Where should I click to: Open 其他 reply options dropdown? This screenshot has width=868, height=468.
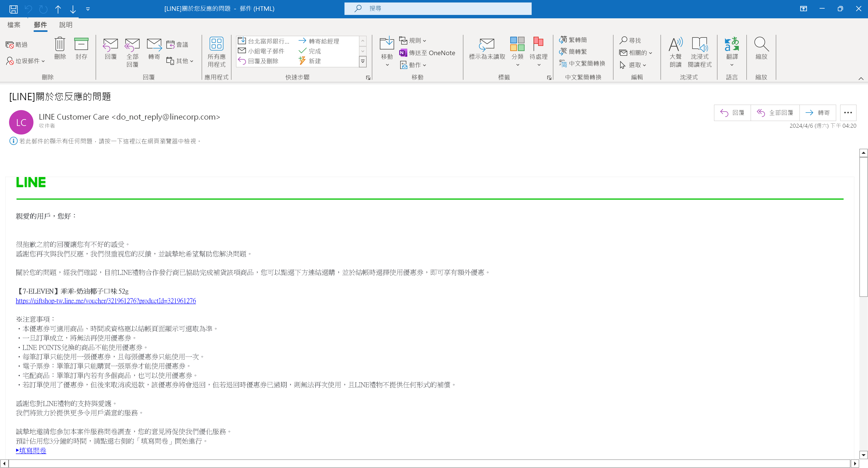tap(180, 61)
